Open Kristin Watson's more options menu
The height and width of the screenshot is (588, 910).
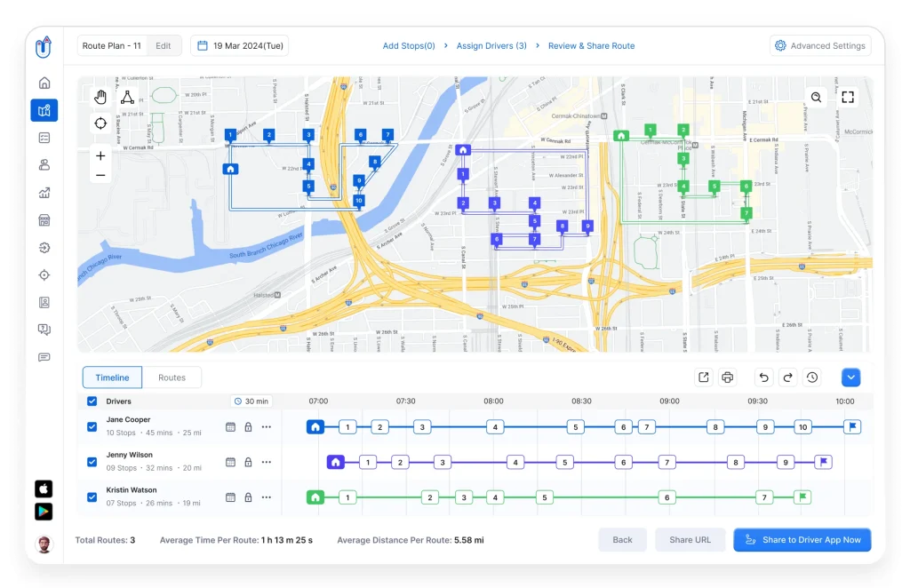tap(267, 497)
